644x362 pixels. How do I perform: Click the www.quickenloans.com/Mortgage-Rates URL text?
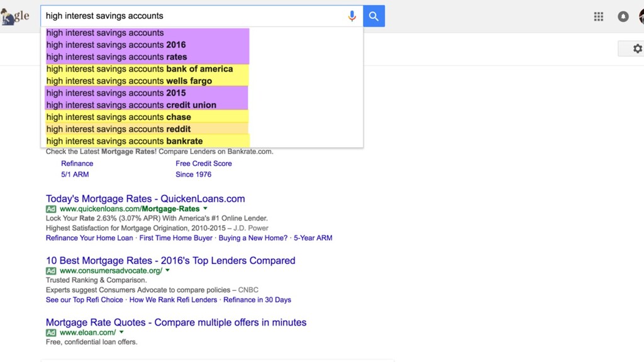click(x=130, y=209)
